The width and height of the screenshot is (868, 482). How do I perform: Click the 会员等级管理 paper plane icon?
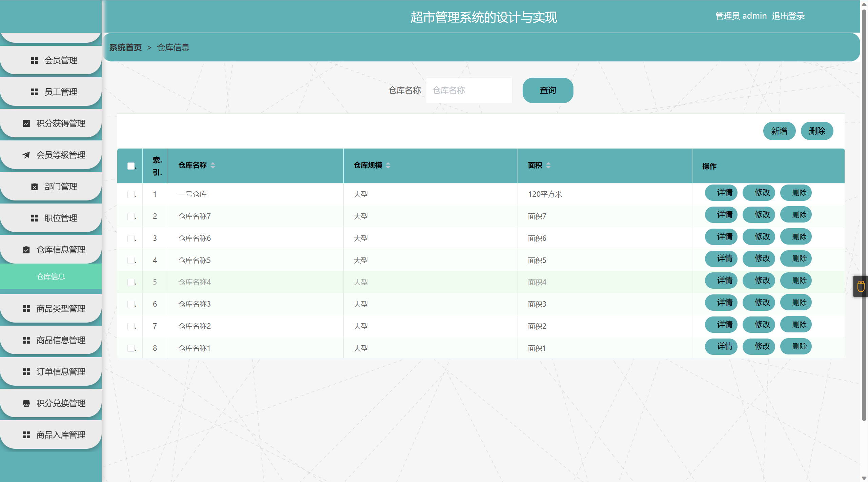coord(26,155)
